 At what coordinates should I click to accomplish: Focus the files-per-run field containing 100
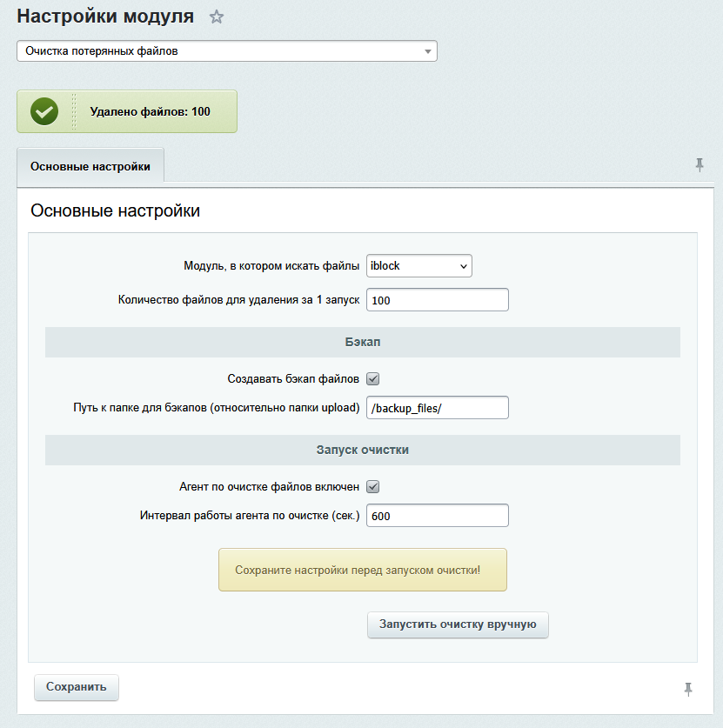tap(438, 300)
